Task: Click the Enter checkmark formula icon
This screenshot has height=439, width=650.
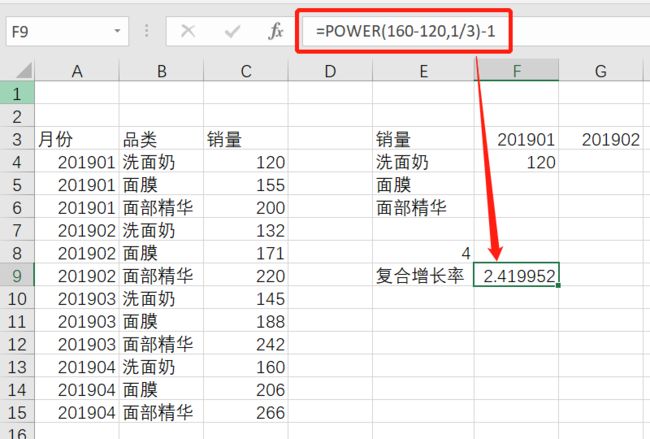Action: (232, 31)
